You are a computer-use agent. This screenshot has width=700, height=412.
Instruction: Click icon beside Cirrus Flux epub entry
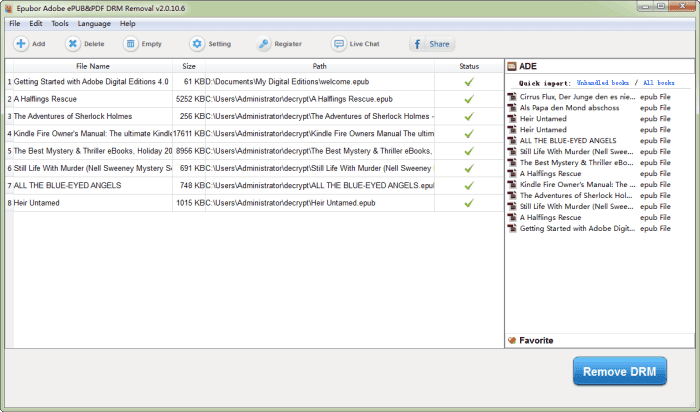pyautogui.click(x=512, y=96)
